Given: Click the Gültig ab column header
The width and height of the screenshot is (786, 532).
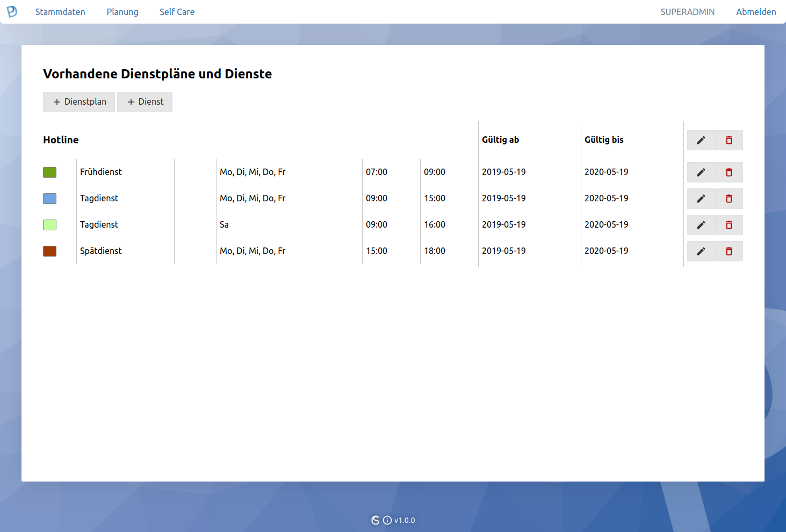Looking at the screenshot, I should (x=500, y=140).
